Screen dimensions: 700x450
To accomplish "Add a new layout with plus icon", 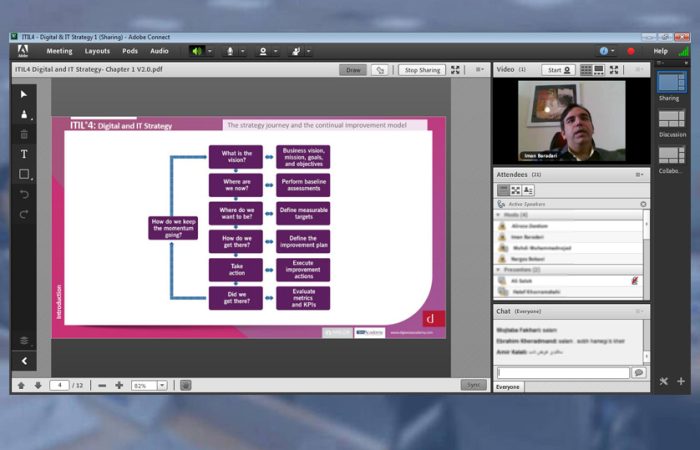I will pyautogui.click(x=681, y=381).
